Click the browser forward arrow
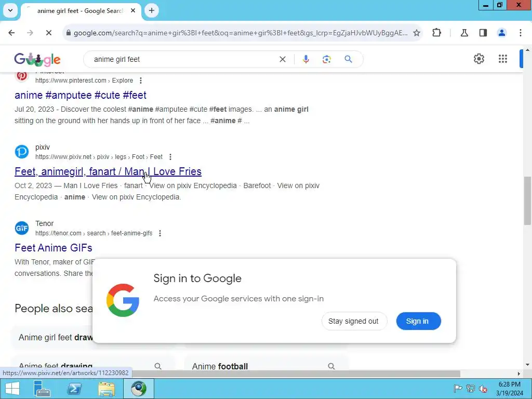Viewport: 532px width, 399px height. (30, 33)
